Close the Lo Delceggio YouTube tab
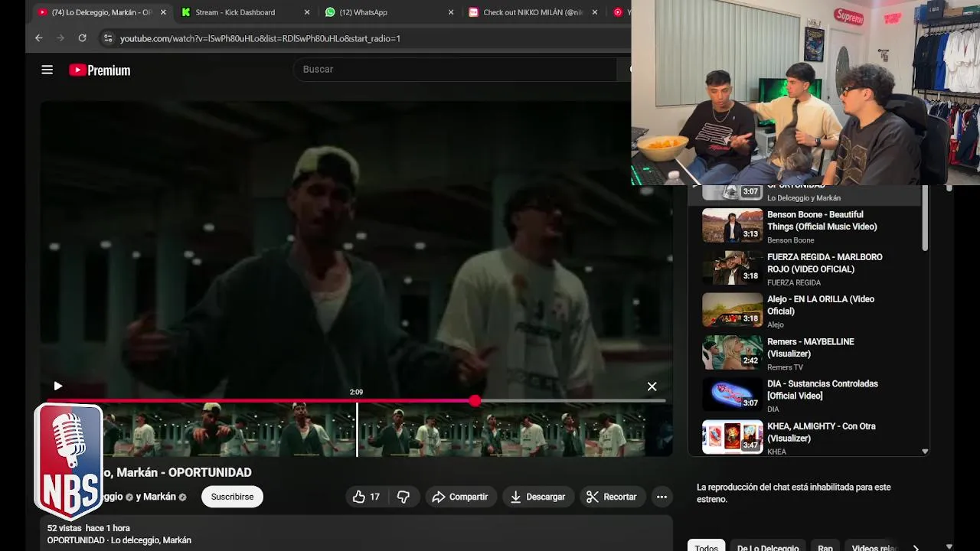The image size is (980, 551). point(162,12)
